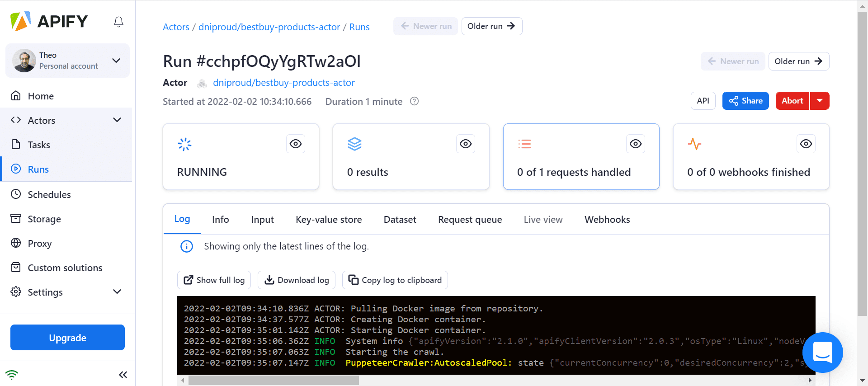
Task: Click the running spinner status icon
Action: (x=184, y=144)
